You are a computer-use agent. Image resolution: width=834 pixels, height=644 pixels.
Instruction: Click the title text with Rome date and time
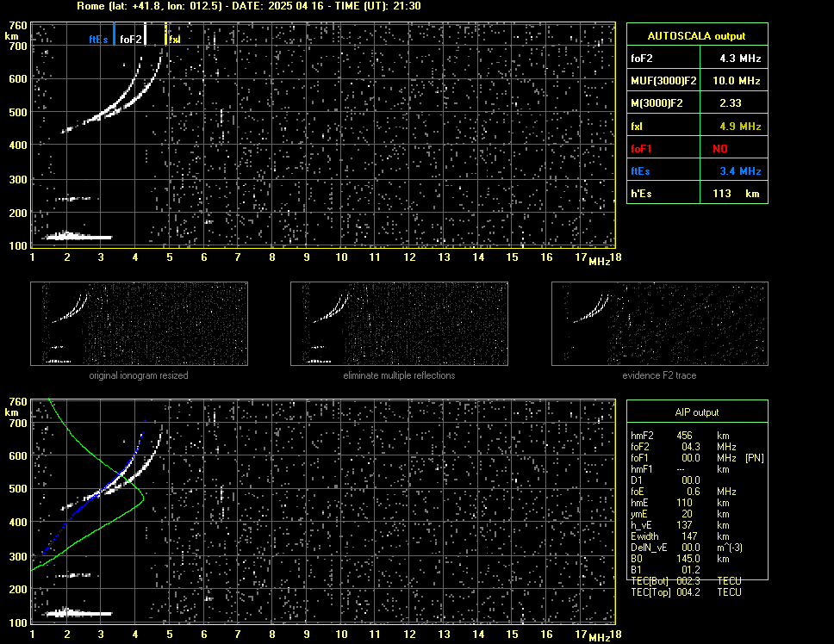click(249, 6)
